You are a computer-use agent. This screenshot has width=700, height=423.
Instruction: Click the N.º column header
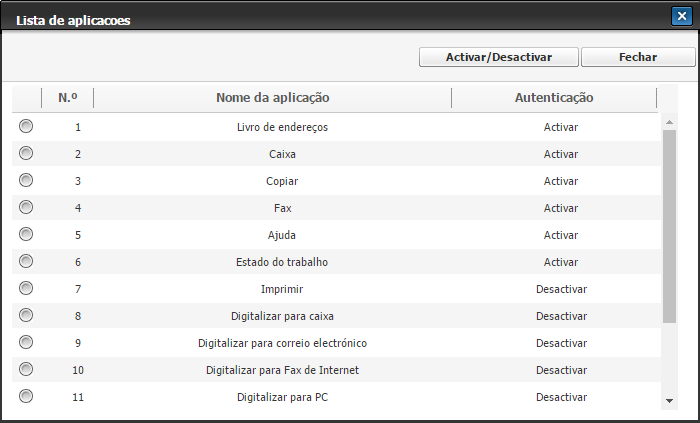pyautogui.click(x=68, y=98)
